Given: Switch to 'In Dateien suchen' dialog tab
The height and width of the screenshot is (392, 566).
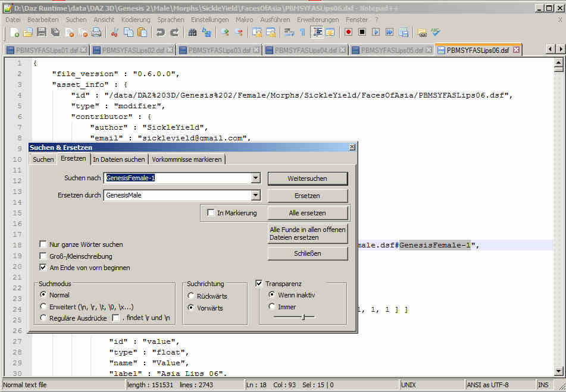Looking at the screenshot, I should click(x=119, y=159).
